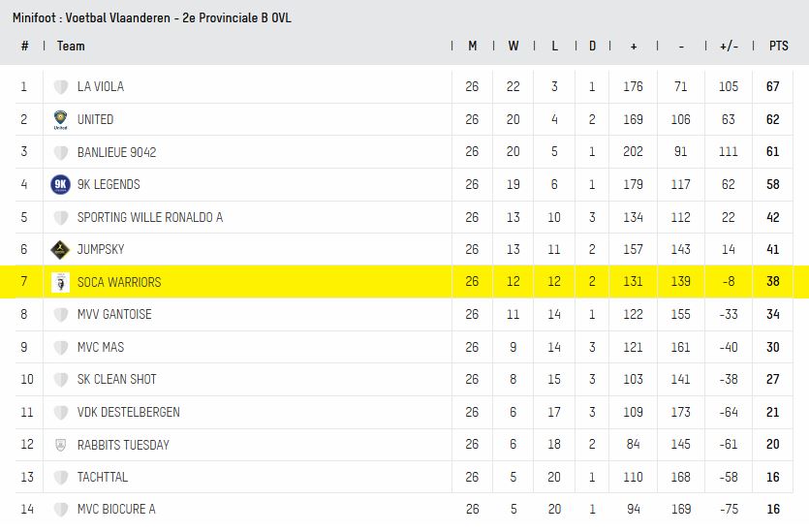
Task: Select the highlighted Soca Warriors row points
Action: pyautogui.click(x=773, y=282)
